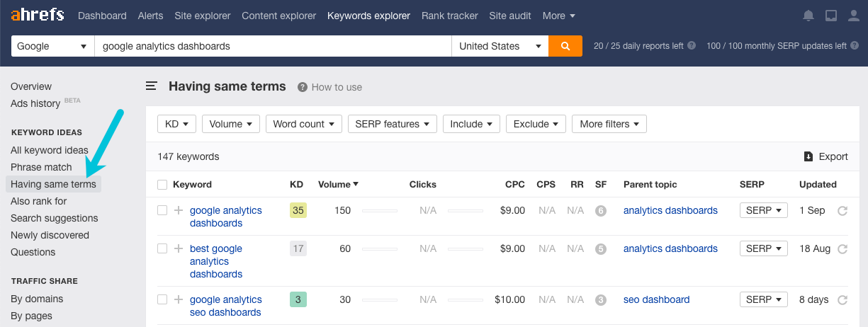Image resolution: width=868 pixels, height=327 pixels.
Task: Click the tablet icon in the top bar
Action: point(831,16)
